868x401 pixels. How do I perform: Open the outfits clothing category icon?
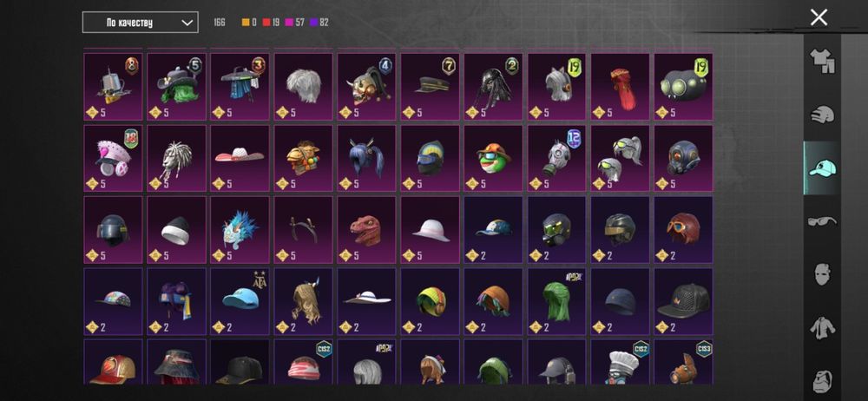(822, 61)
